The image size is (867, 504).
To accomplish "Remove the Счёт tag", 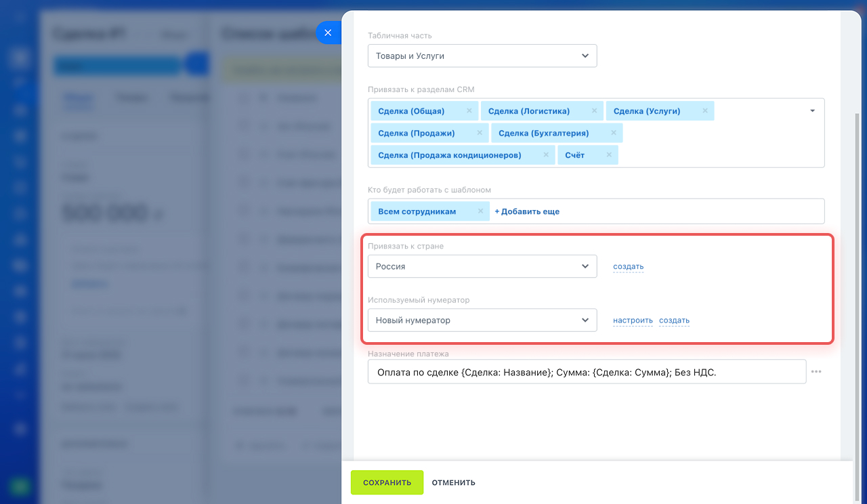I will click(609, 155).
